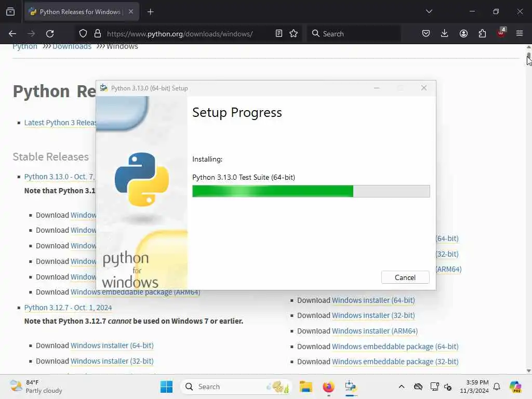The image size is (532, 399).
Task: Open the Downloads breadcrumb link
Action: 72,46
